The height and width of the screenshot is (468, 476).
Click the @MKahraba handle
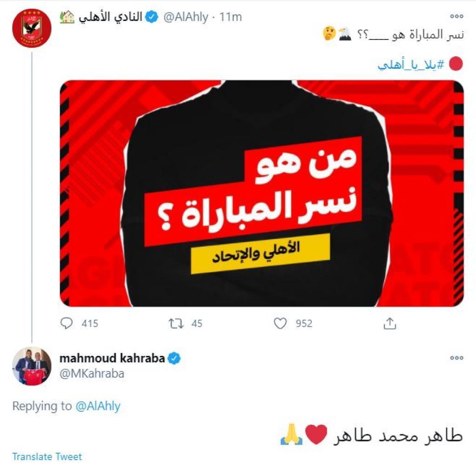(92, 374)
